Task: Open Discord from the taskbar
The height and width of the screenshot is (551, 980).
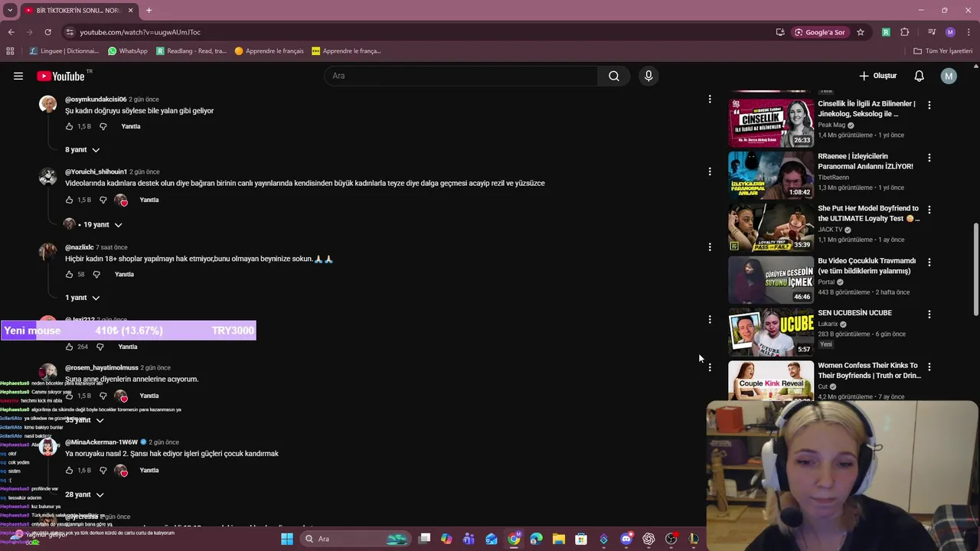Action: coord(626,539)
